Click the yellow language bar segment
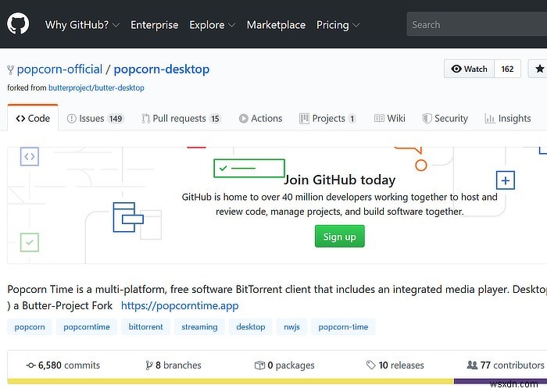 coord(231,381)
